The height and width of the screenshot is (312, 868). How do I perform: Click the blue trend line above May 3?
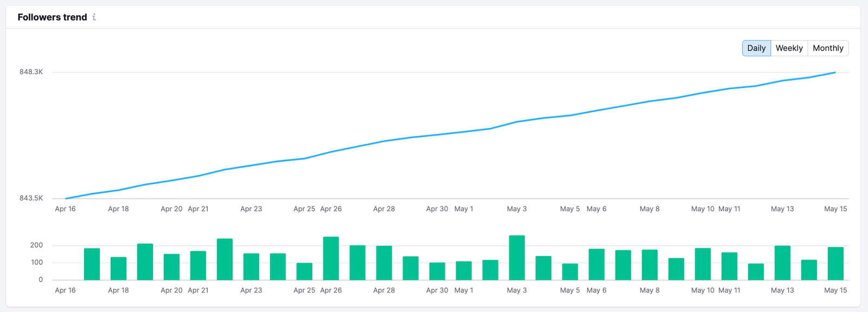517,122
